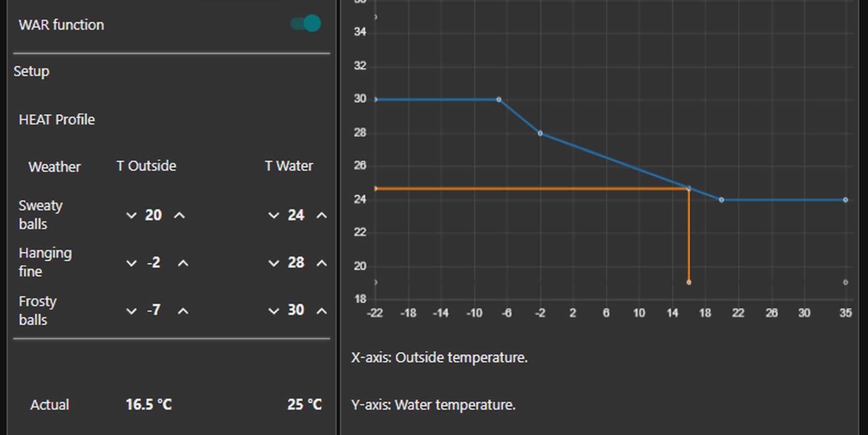868x435 pixels.
Task: Increase Hanging fine T Outside value
Action: pyautogui.click(x=183, y=264)
